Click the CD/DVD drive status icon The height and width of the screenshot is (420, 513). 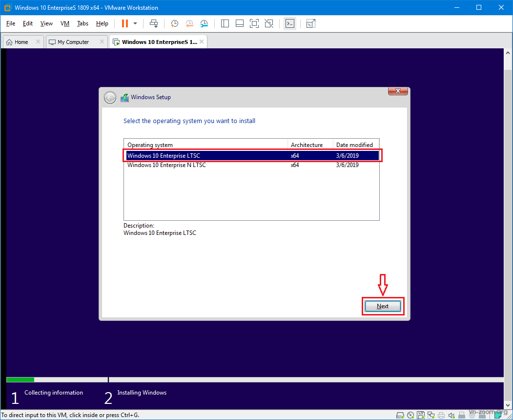(x=410, y=415)
